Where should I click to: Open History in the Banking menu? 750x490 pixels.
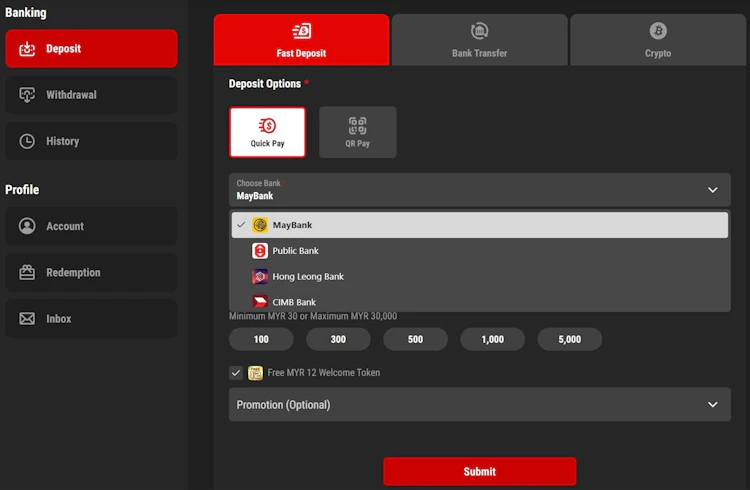point(91,141)
